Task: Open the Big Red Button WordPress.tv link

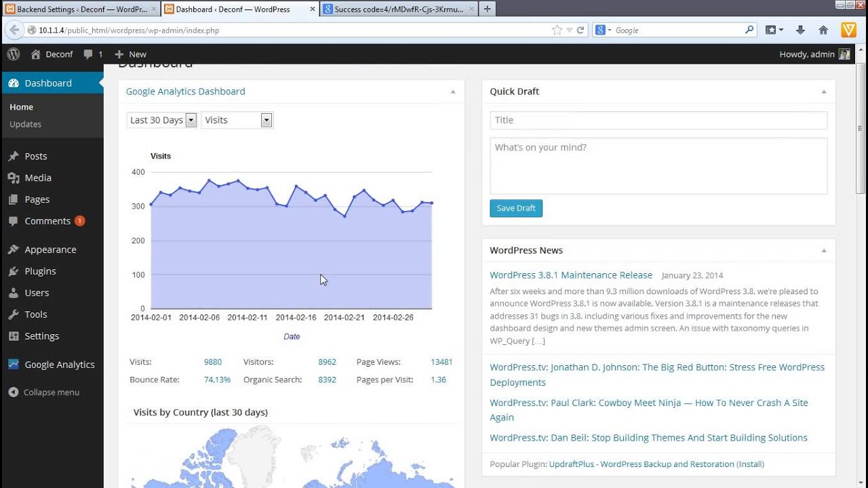Action: (x=657, y=375)
